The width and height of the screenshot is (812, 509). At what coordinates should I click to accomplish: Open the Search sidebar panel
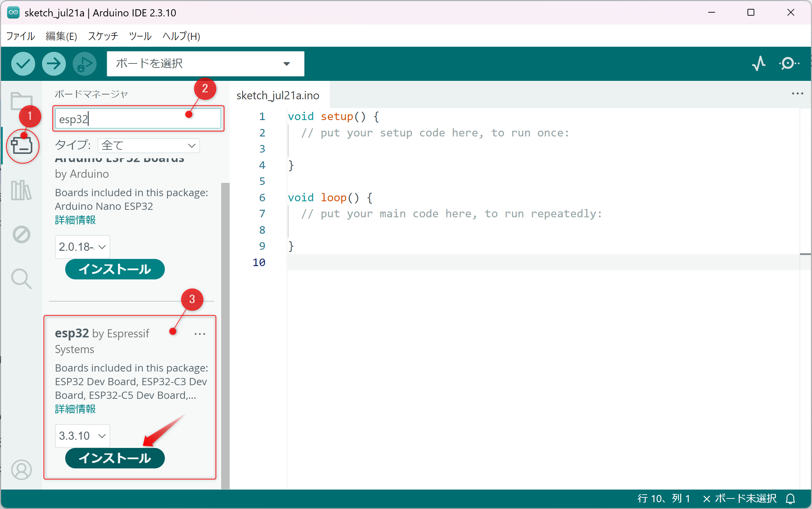(x=22, y=279)
